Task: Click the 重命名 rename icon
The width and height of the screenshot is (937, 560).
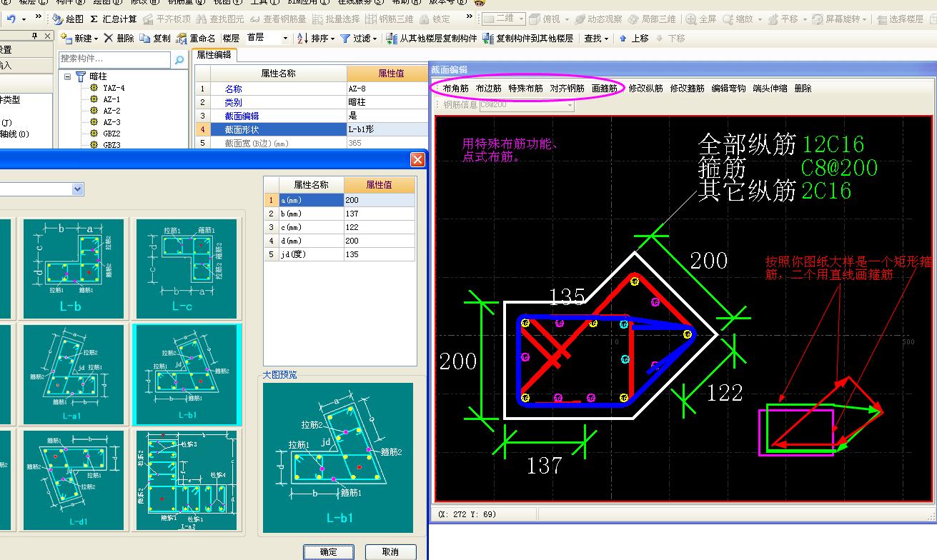Action: (196, 39)
